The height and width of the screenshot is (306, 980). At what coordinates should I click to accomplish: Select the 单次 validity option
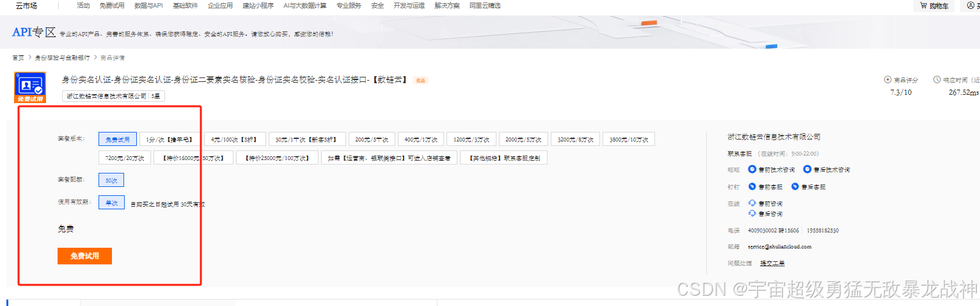pyautogui.click(x=111, y=203)
